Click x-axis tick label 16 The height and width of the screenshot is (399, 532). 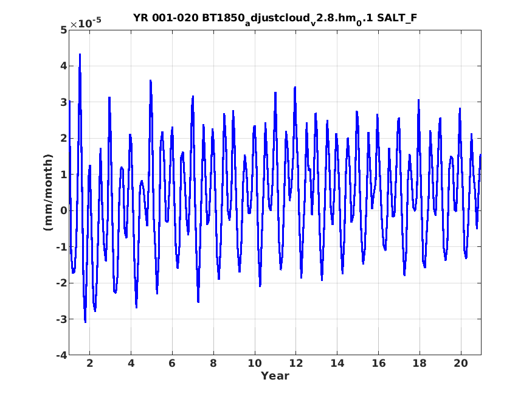[379, 363]
